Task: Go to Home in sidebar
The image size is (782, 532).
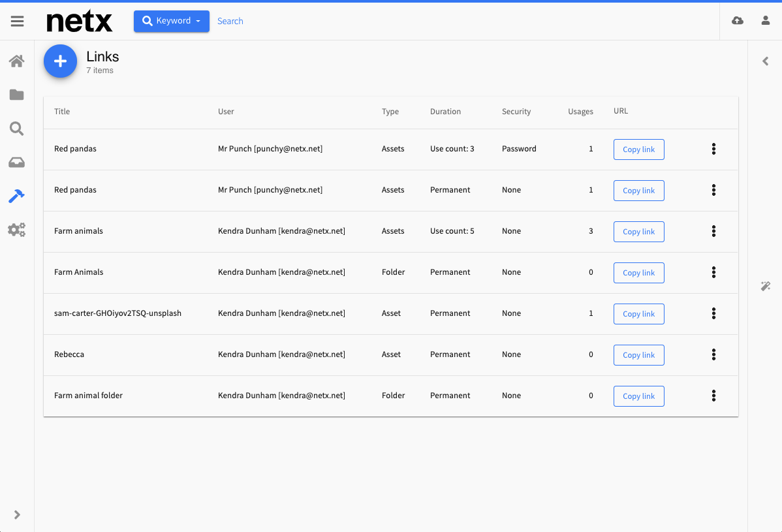Action: (x=16, y=61)
